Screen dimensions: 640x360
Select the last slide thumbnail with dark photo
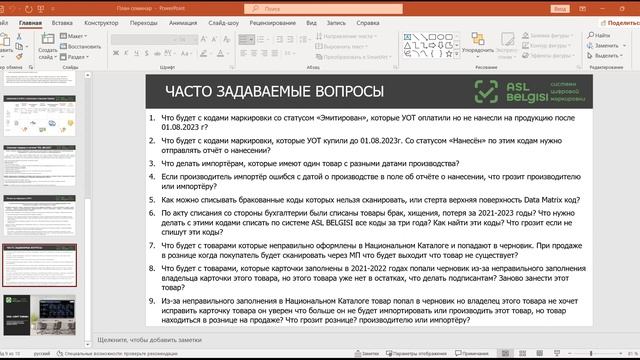click(x=40, y=315)
